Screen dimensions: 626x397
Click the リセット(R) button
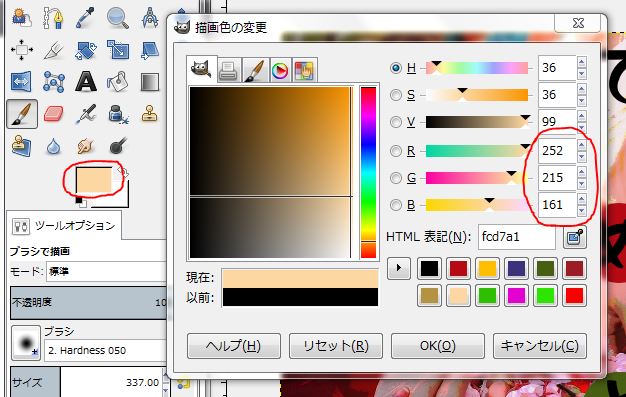click(x=336, y=345)
